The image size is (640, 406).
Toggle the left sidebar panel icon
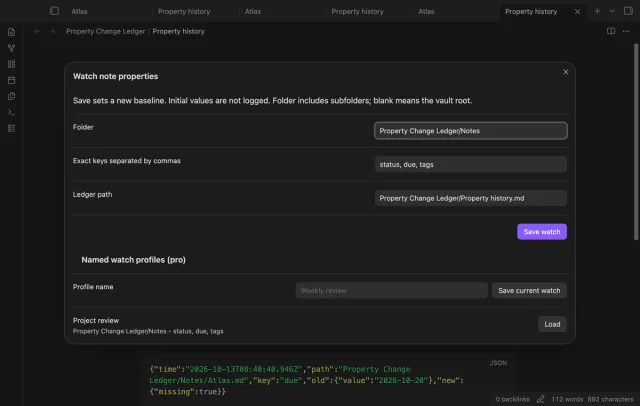pos(54,11)
